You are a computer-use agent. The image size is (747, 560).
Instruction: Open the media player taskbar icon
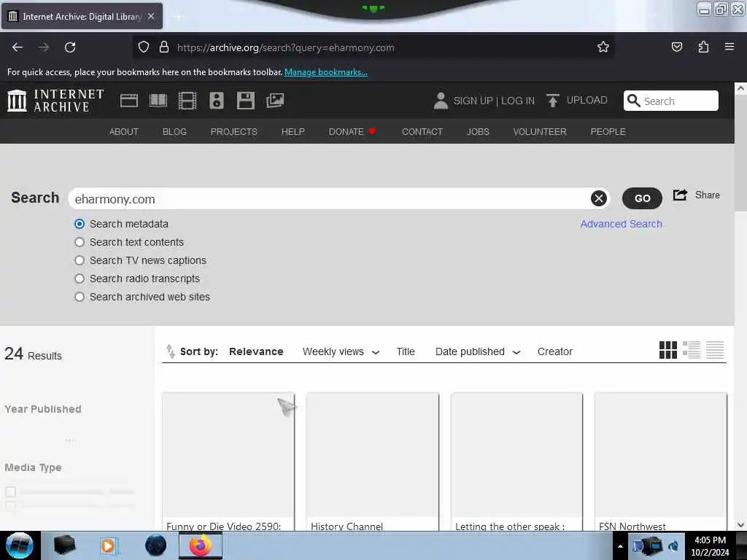click(108, 545)
